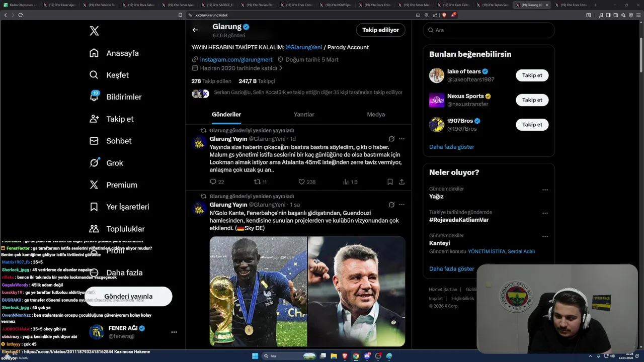The image size is (644, 362).
Task: Click the Ara search field
Action: 489,30
